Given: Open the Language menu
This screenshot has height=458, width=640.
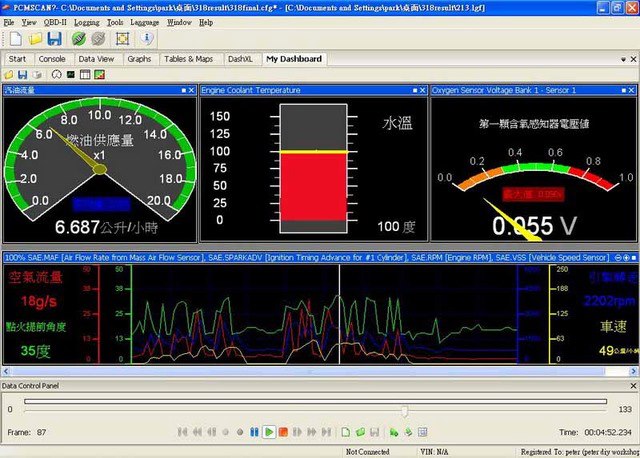Looking at the screenshot, I should click(x=144, y=21).
